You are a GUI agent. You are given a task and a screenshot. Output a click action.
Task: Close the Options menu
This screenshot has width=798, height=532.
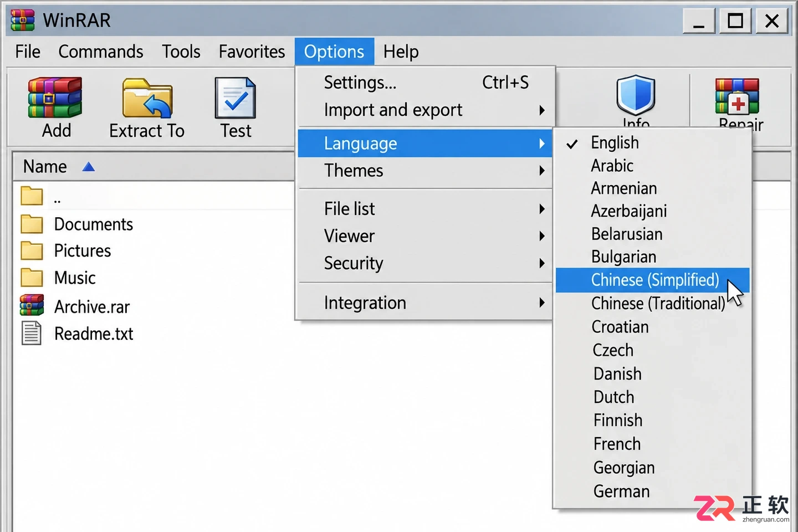(x=334, y=52)
